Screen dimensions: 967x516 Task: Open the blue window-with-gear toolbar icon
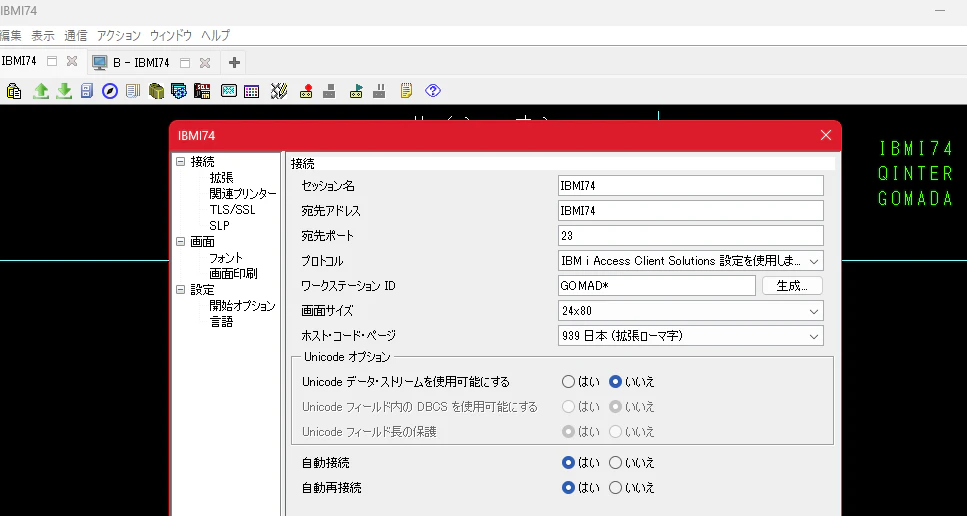pos(179,91)
